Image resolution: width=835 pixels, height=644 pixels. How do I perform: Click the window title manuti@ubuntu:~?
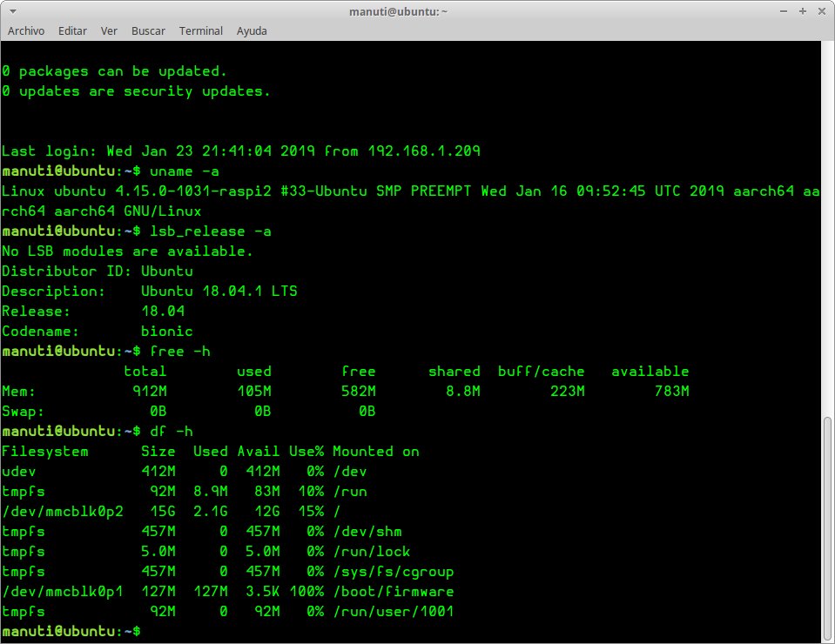398,11
